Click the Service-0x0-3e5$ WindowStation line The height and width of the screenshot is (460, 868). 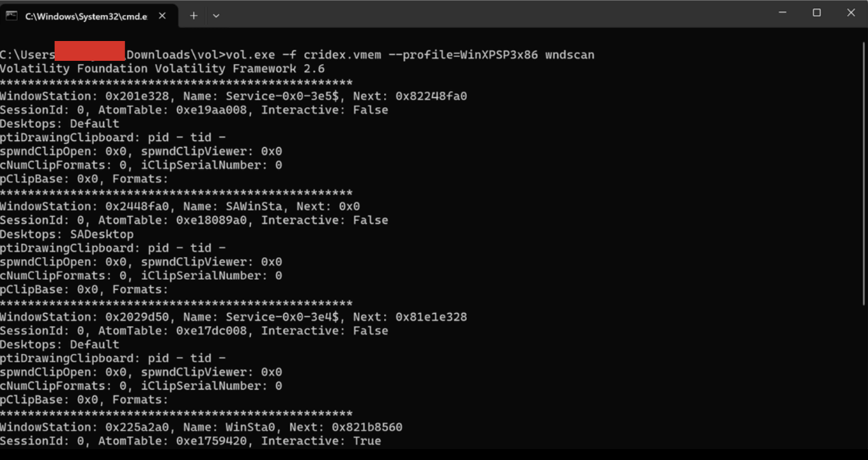pos(234,96)
